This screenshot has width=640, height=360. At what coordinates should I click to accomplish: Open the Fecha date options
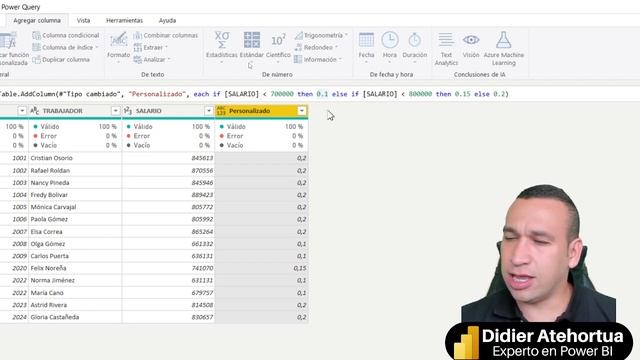click(x=366, y=47)
